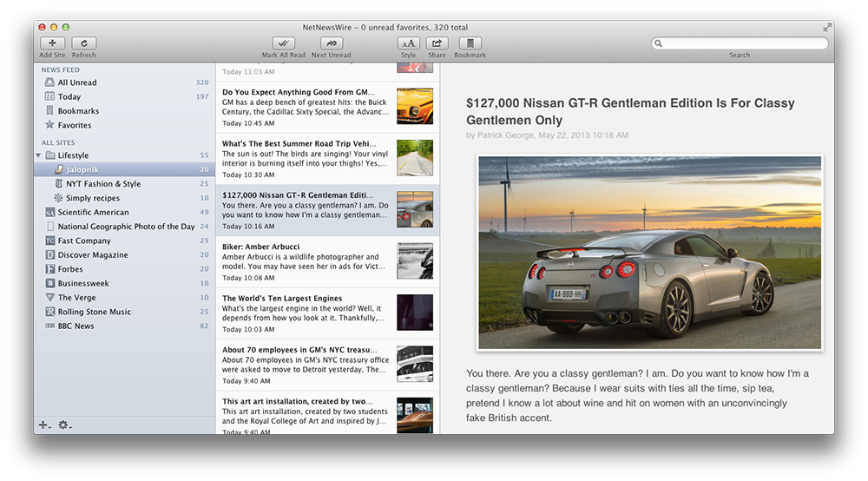Collapse the Lifestyle folder
Screen dimensions: 868x481
tap(38, 155)
